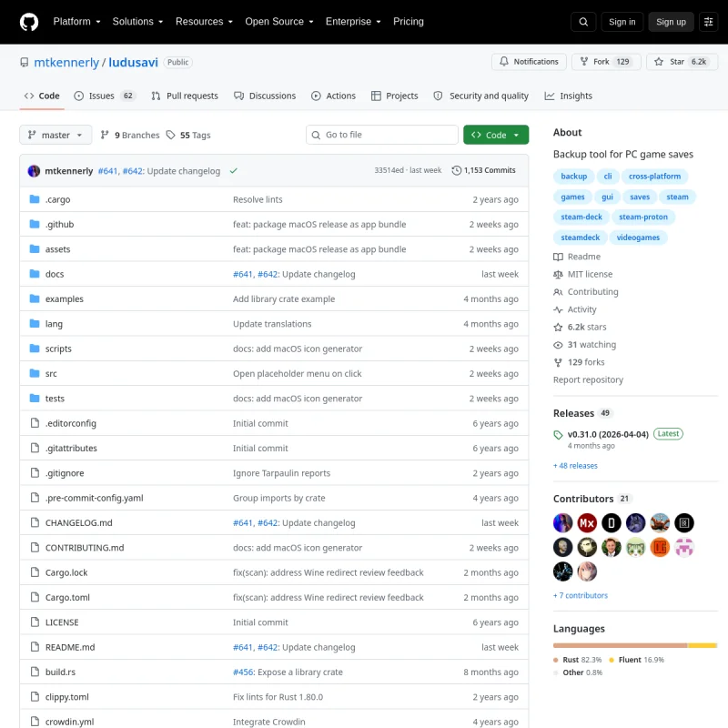Expand the Platform menu

click(x=76, y=22)
